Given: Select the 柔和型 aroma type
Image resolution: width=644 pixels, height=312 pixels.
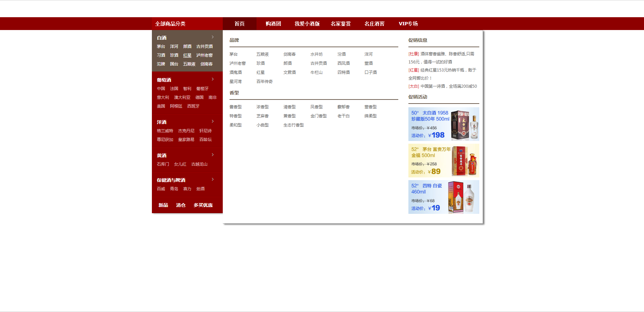Looking at the screenshot, I should pos(236,125).
